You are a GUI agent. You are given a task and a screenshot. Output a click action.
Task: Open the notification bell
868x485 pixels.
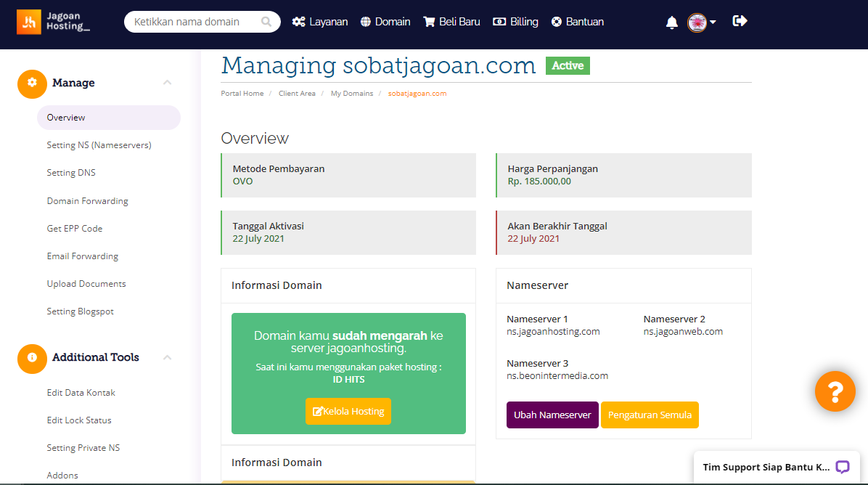[671, 23]
